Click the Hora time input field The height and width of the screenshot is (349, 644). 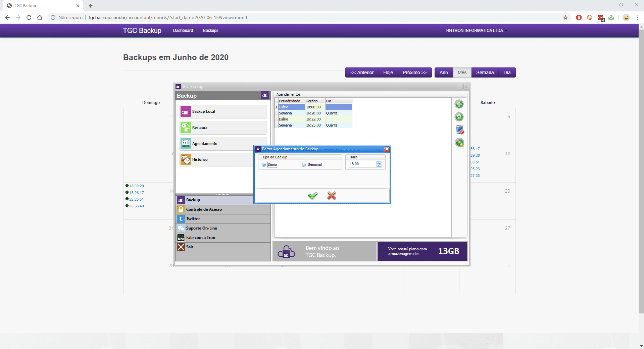362,164
